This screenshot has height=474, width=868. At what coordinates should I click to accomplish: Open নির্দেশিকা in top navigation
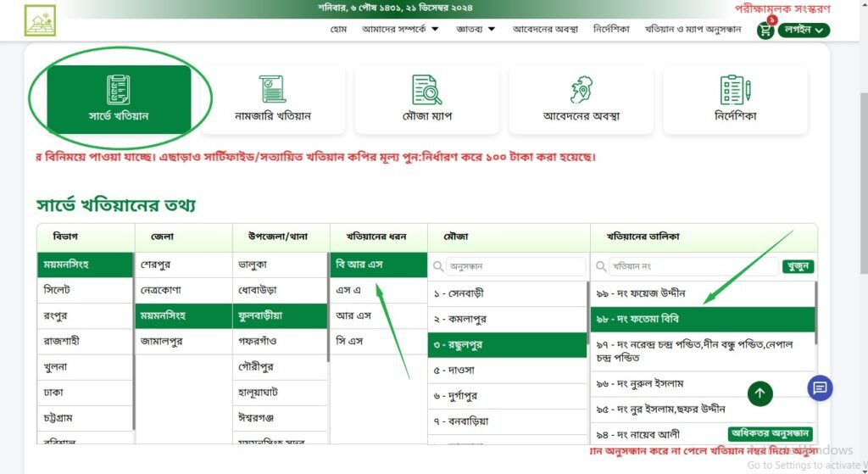click(611, 29)
